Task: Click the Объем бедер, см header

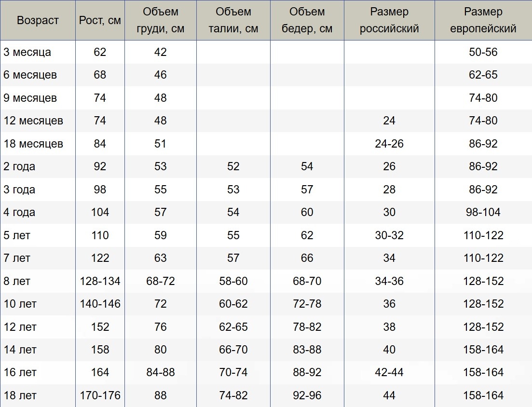Action: click(307, 20)
